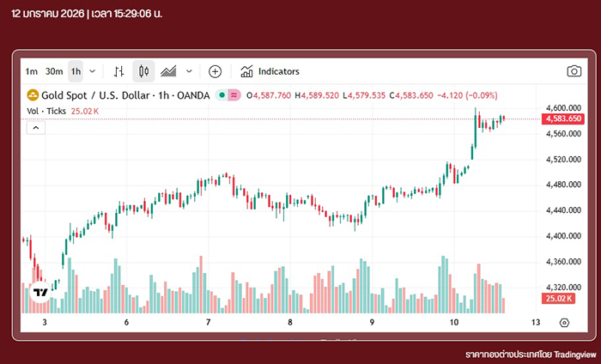Open the Indicators panel
Image resolution: width=601 pixels, height=364 pixels.
(x=270, y=71)
